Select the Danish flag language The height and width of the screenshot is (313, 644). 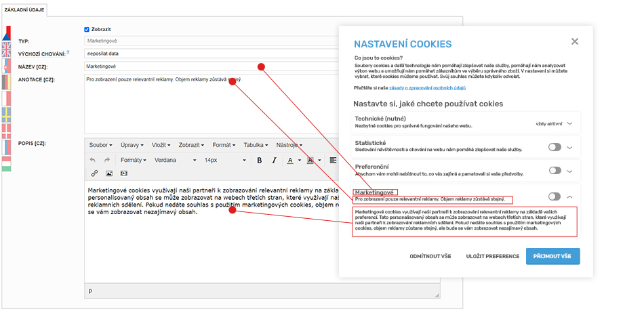tap(6, 131)
